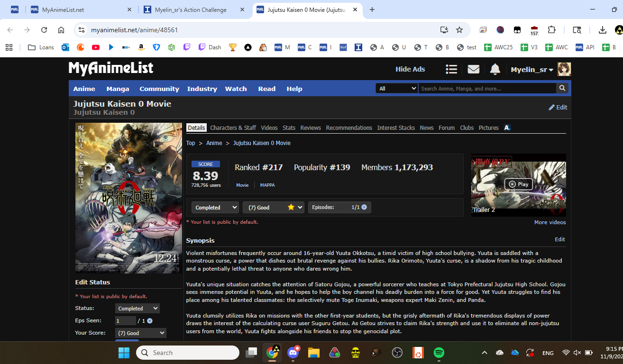Open the A. icon tab after Pictures

click(507, 127)
